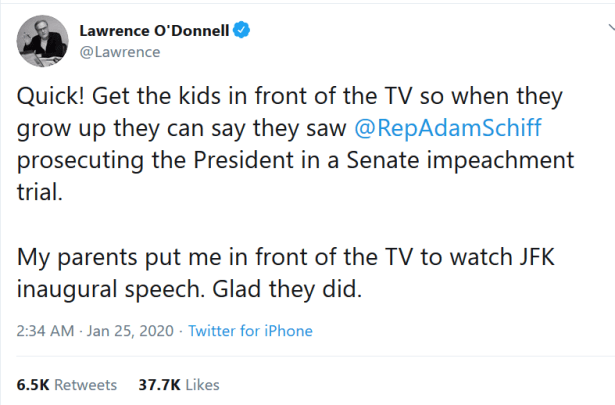Click the word Likes below the tweet
This screenshot has width=615, height=405.
coord(201,384)
